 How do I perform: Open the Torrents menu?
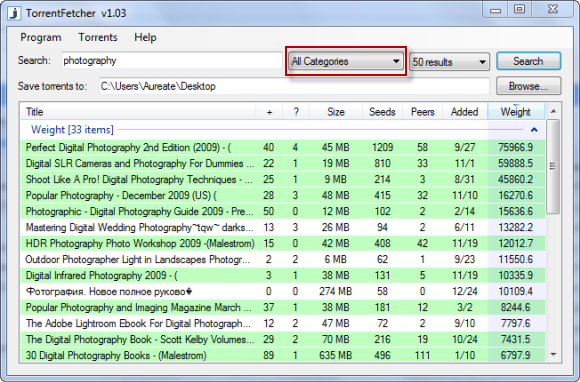click(98, 37)
